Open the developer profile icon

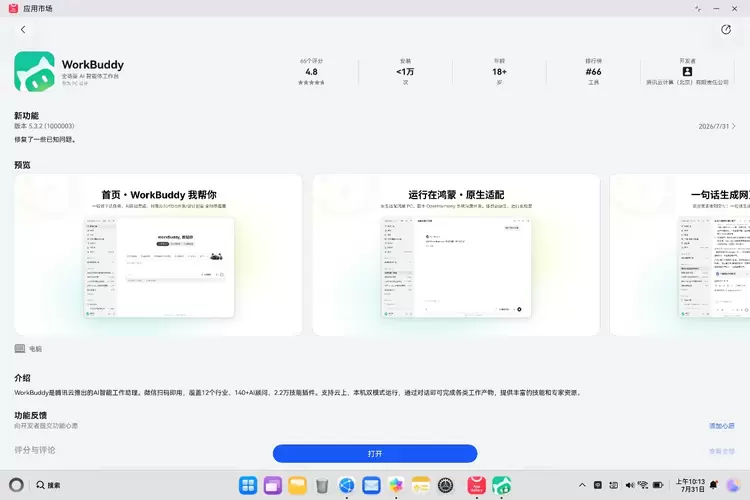tap(687, 71)
